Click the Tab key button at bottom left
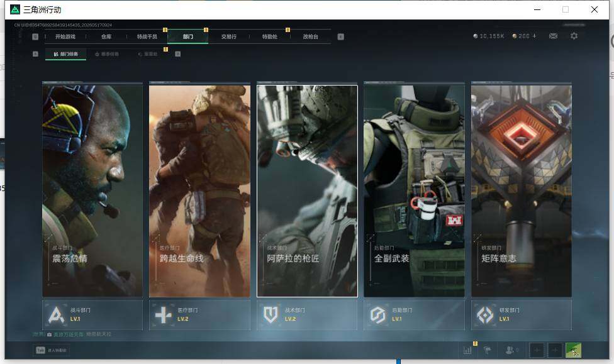The width and height of the screenshot is (614, 364). pyautogui.click(x=41, y=350)
